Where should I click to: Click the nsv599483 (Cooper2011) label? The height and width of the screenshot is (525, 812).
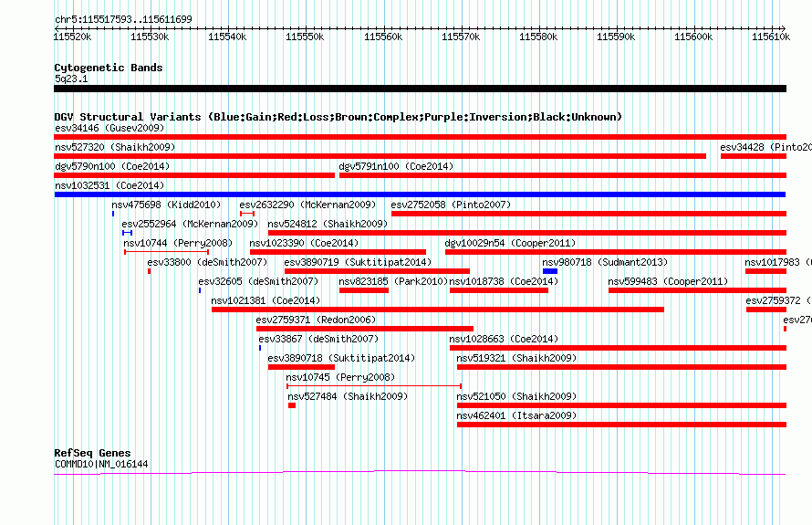tap(668, 281)
